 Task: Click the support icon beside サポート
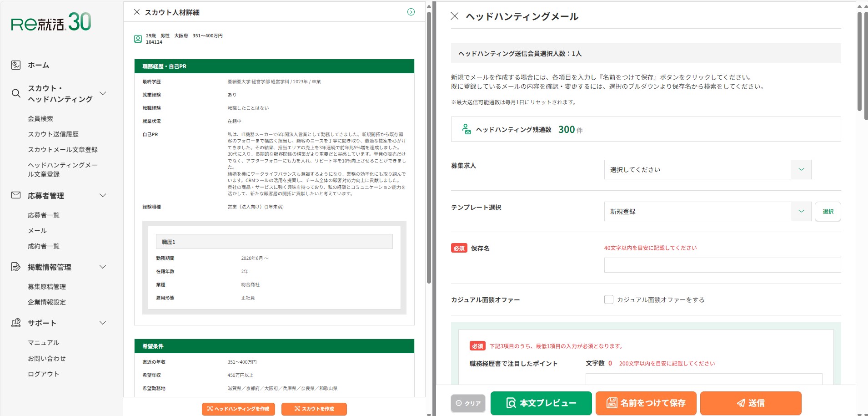(x=16, y=323)
